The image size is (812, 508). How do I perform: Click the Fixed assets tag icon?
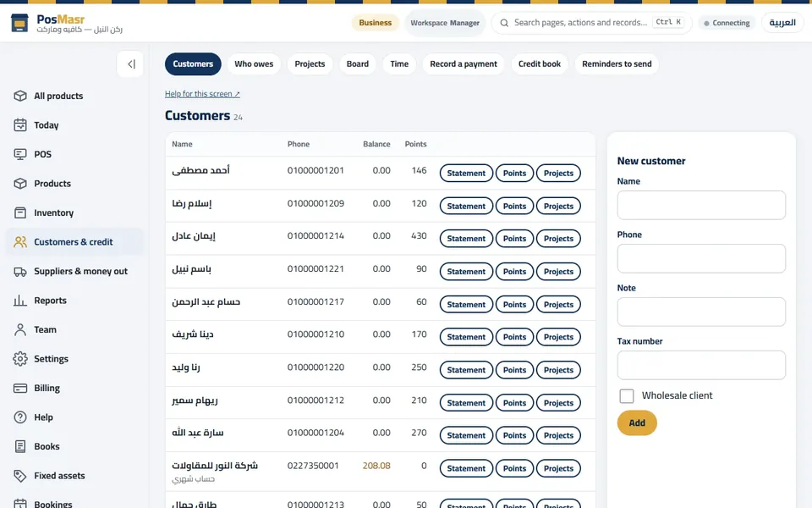point(20,475)
